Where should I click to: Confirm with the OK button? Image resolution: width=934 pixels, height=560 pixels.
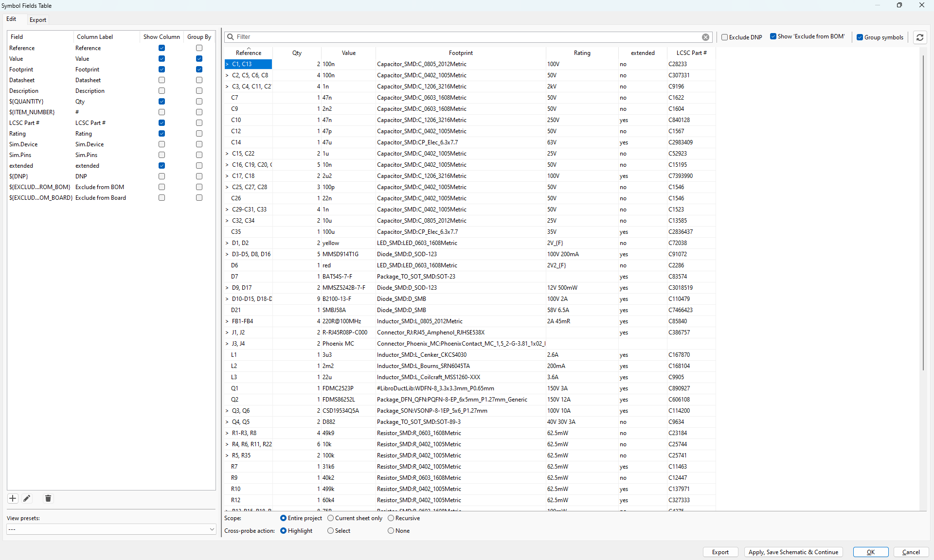pos(870,552)
